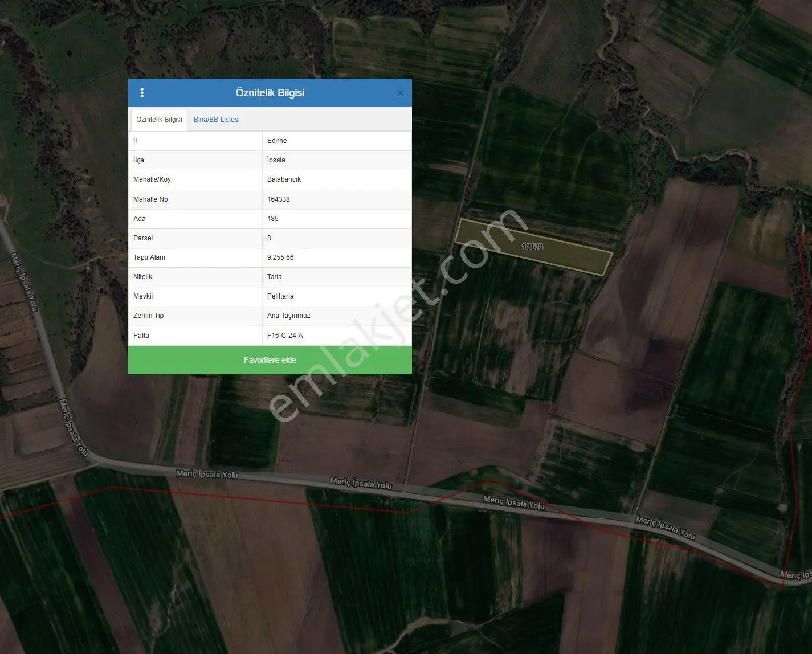Click the Mahalle/Köy row label
Viewport: 812px width, 654px height.
[x=152, y=179]
